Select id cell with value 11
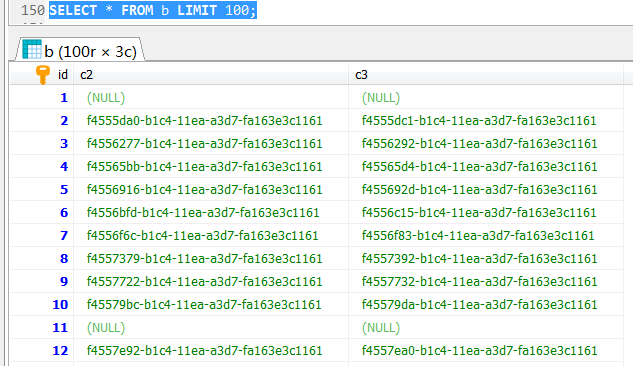Image resolution: width=633 pixels, height=366 pixels. point(42,328)
